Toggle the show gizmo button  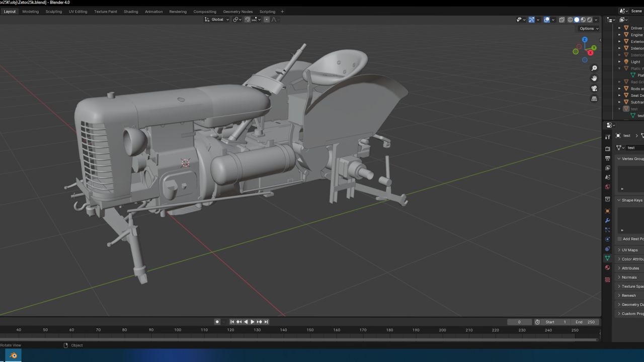click(x=532, y=20)
